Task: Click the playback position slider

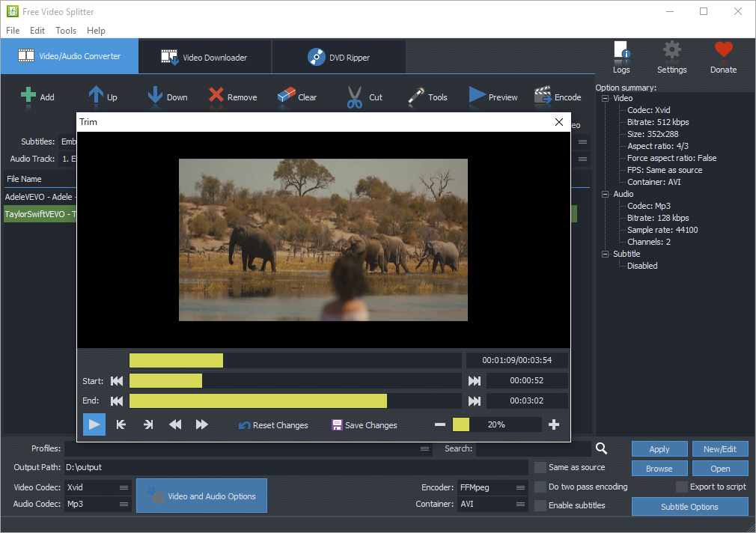Action: [296, 360]
